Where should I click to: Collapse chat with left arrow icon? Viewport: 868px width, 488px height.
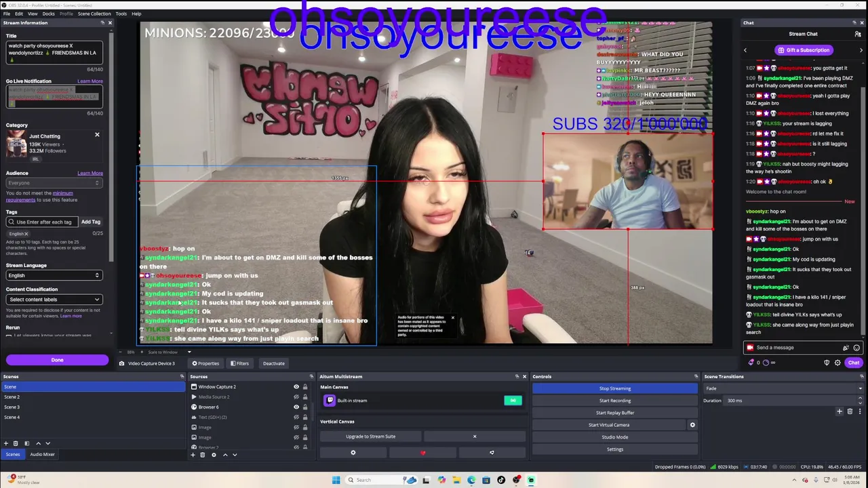745,50
